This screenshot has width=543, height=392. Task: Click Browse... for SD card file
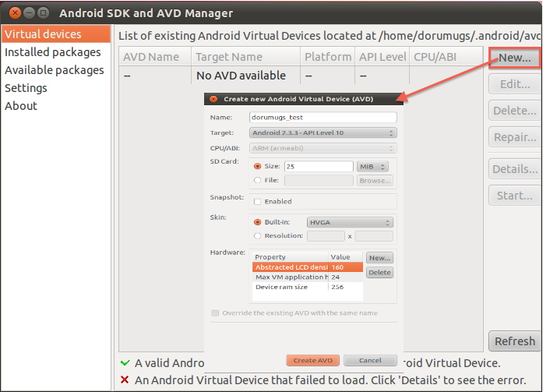pyautogui.click(x=375, y=181)
